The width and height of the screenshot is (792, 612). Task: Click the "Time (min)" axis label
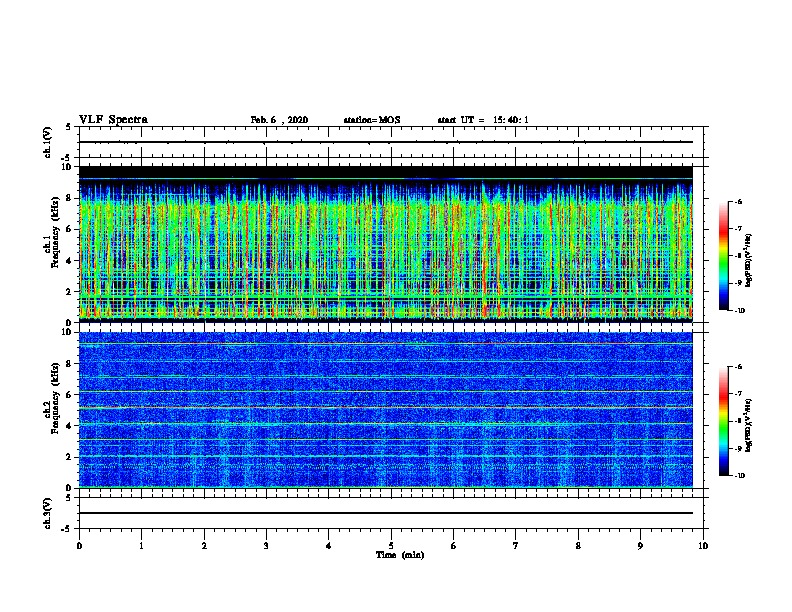pyautogui.click(x=400, y=555)
